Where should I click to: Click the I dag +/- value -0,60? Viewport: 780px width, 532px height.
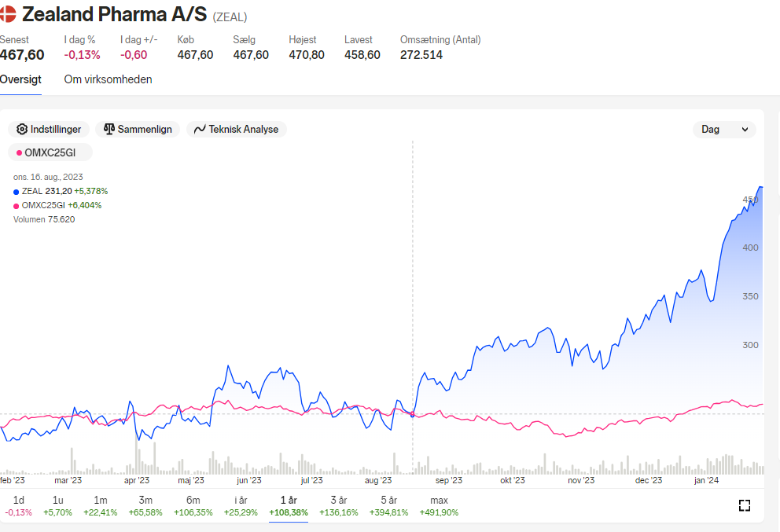(134, 55)
